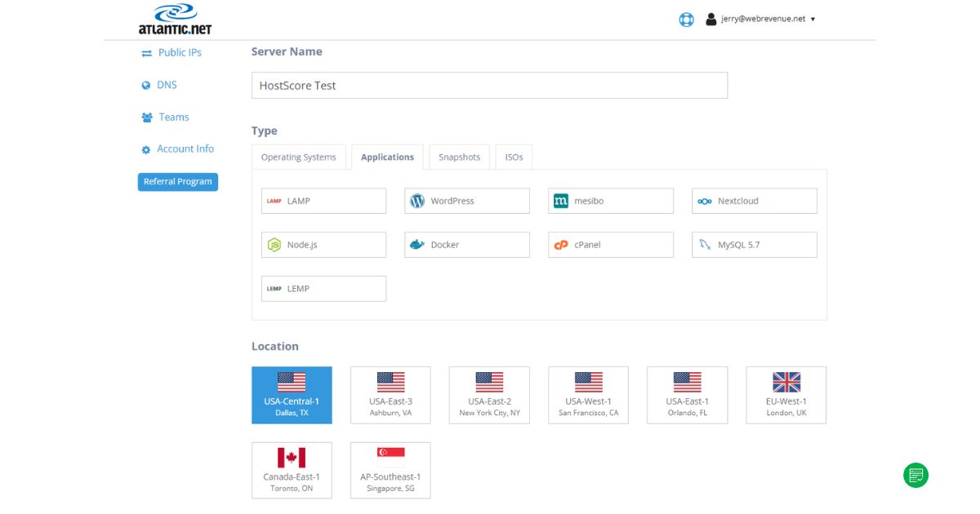Select USA-Central-1 Dallas location

(x=292, y=395)
